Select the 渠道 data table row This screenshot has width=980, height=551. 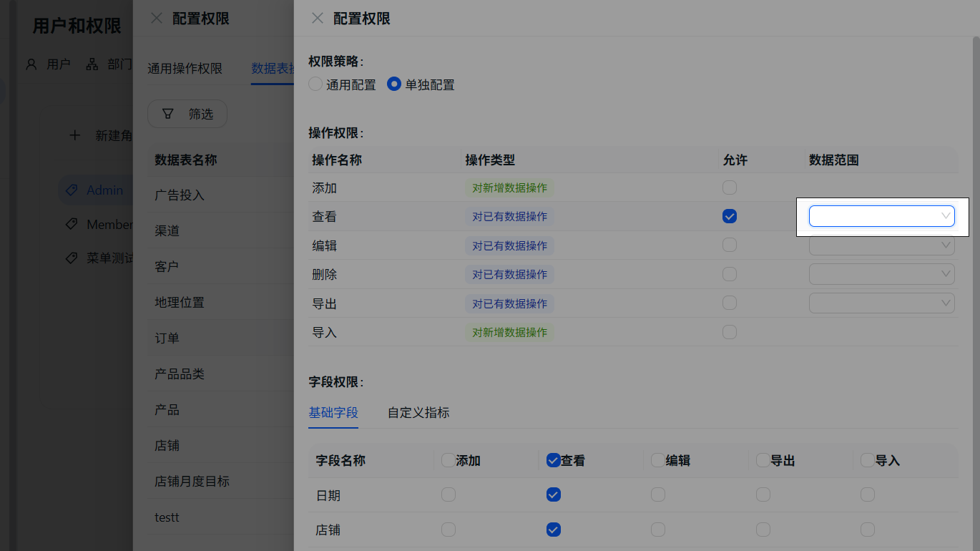click(220, 230)
